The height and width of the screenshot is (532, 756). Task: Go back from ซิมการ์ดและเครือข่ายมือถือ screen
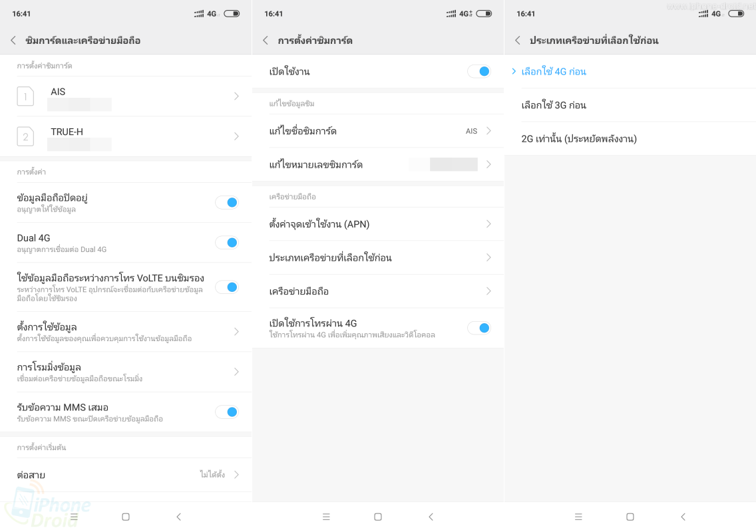coord(13,41)
